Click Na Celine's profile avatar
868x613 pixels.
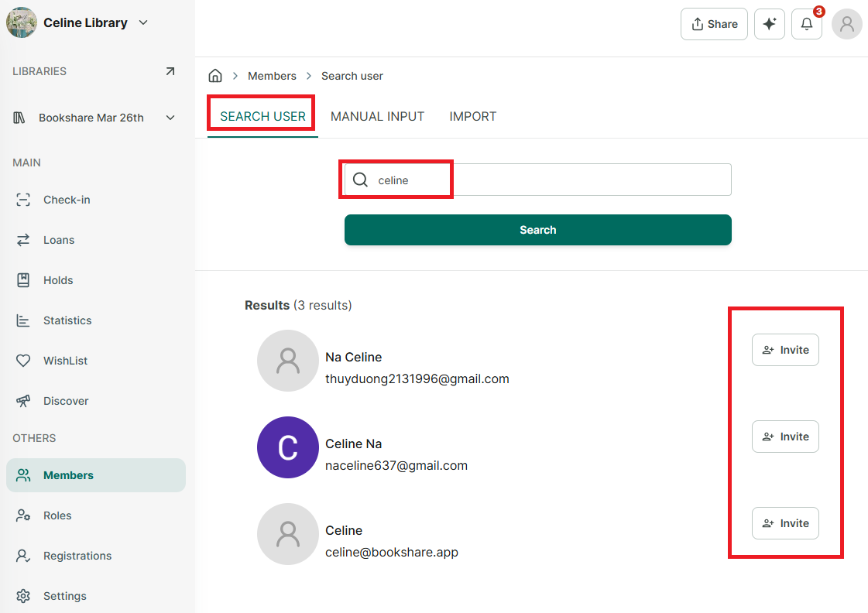point(288,361)
